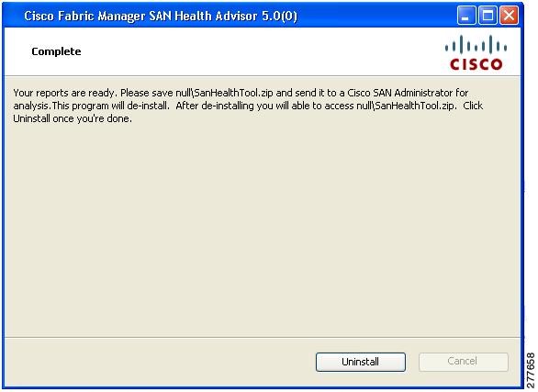This screenshot has height=392, width=538.
Task: Click the 'Uninstall once you're done' line
Action: pyautogui.click(x=73, y=118)
